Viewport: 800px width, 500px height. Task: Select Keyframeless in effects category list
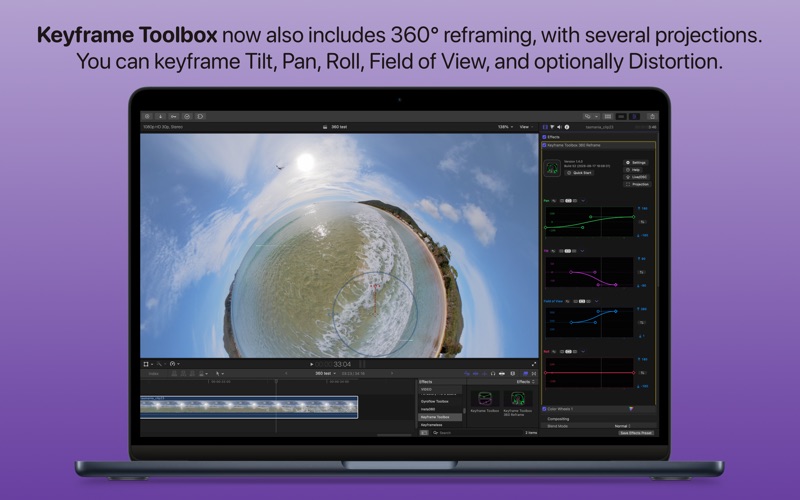(432, 425)
